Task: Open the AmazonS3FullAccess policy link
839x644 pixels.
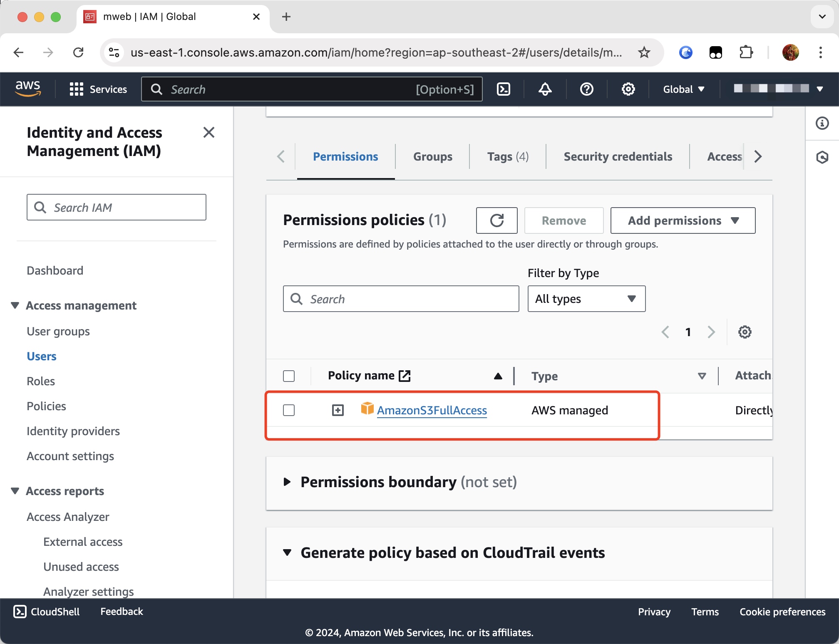Action: tap(432, 410)
